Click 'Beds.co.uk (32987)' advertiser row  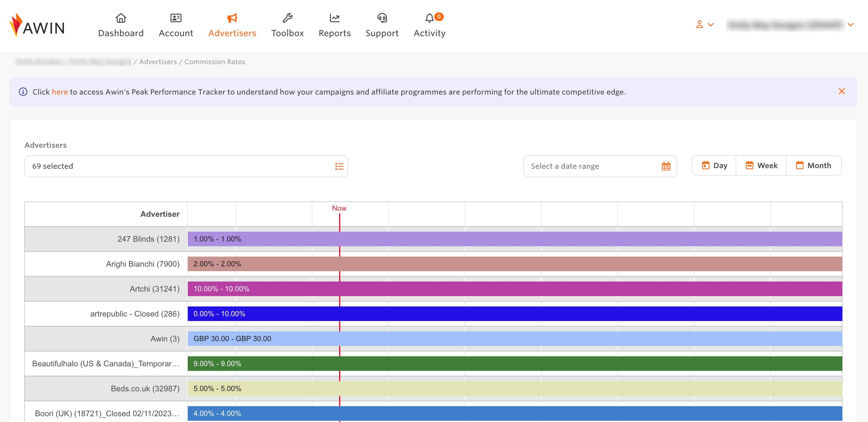coord(106,388)
